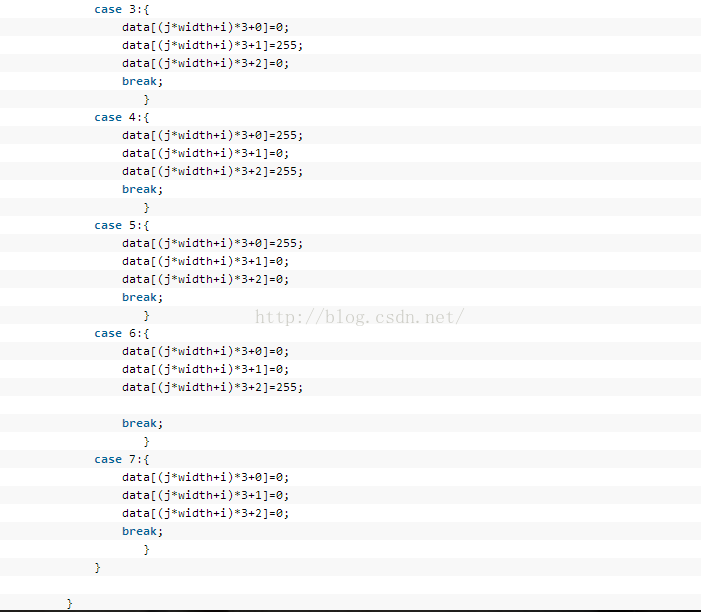Select 'data[(j*width+i)*3+2]=0;' under case 5
701x612 pixels.
click(206, 279)
